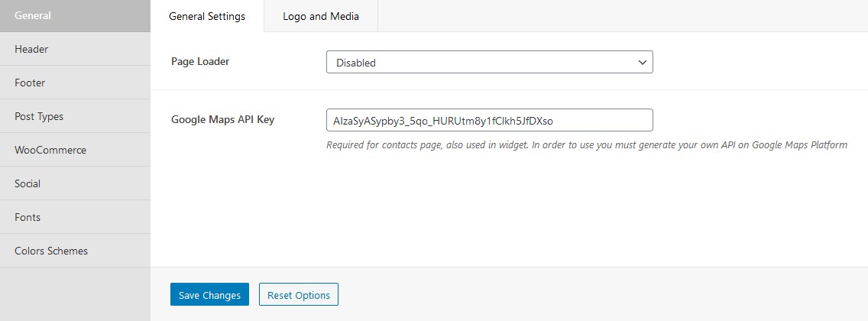Viewport: 868px width, 321px height.
Task: Open the Page Loader dropdown showing Disabled
Action: tap(489, 62)
